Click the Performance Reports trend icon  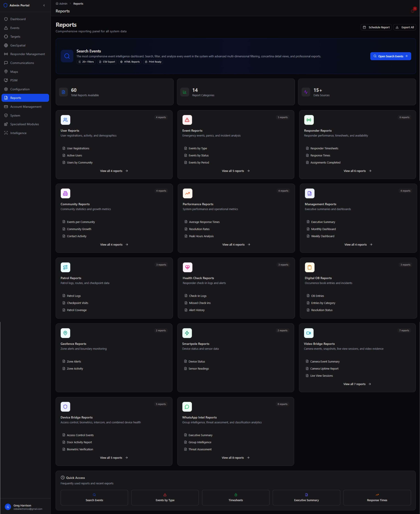point(187,193)
